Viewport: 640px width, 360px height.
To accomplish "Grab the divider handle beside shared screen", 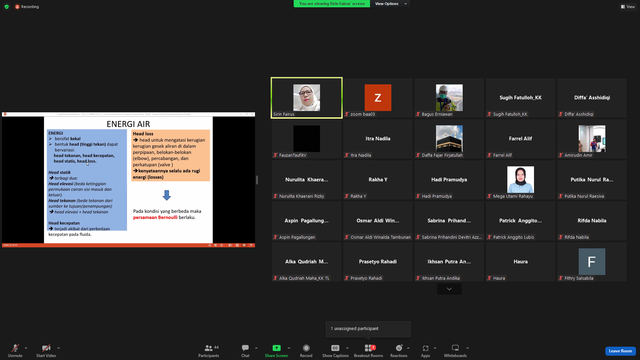I will tap(257, 180).
